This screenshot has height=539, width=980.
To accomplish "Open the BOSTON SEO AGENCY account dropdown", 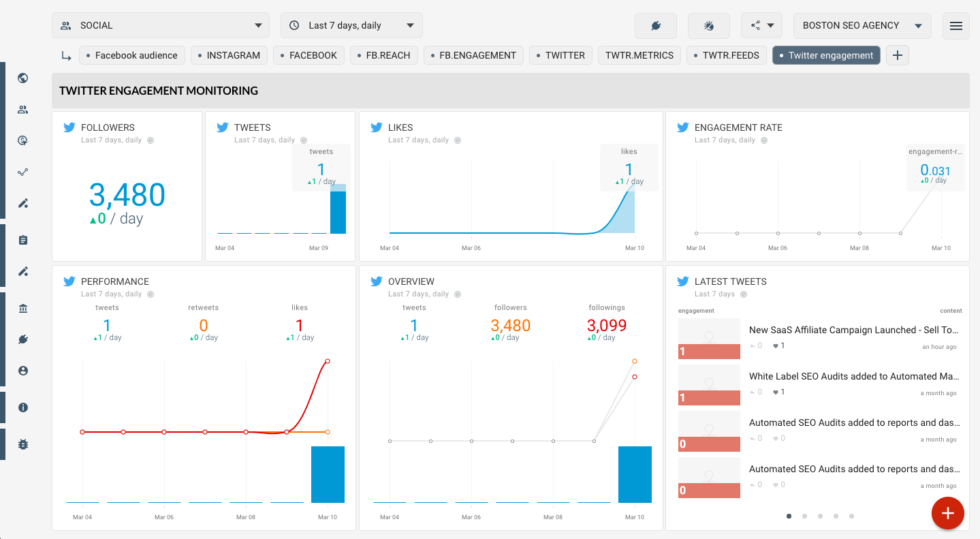I will tap(862, 25).
